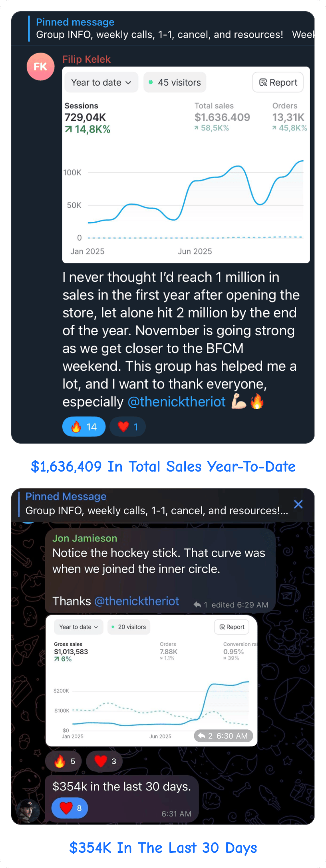Open @thenicktheriot mention in Jon's message
326x868 pixels.
click(x=137, y=601)
